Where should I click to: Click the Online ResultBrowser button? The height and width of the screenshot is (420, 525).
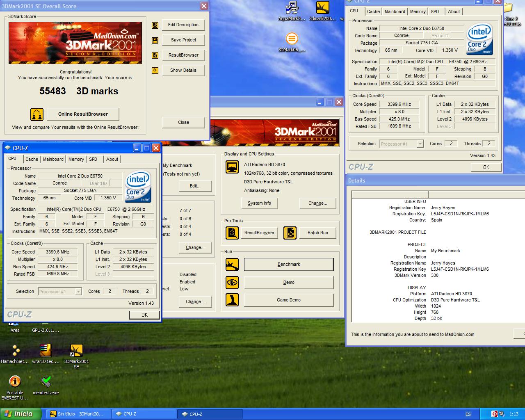(x=83, y=114)
